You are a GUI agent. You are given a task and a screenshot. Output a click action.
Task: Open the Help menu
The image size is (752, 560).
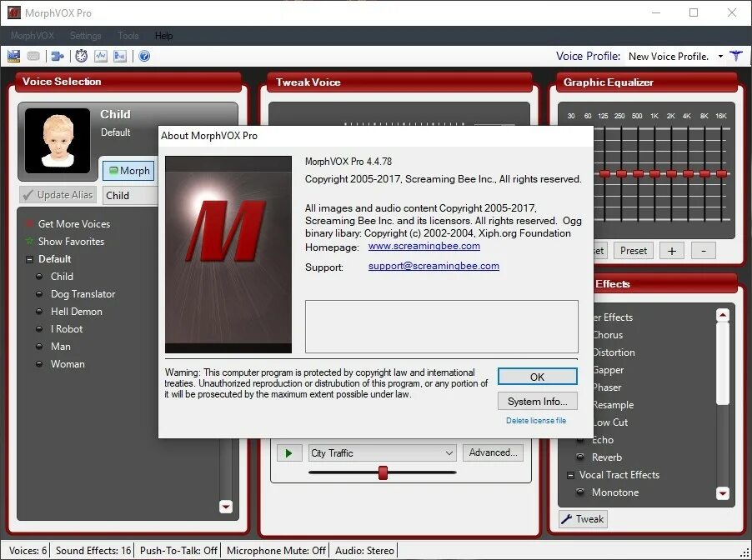point(163,36)
